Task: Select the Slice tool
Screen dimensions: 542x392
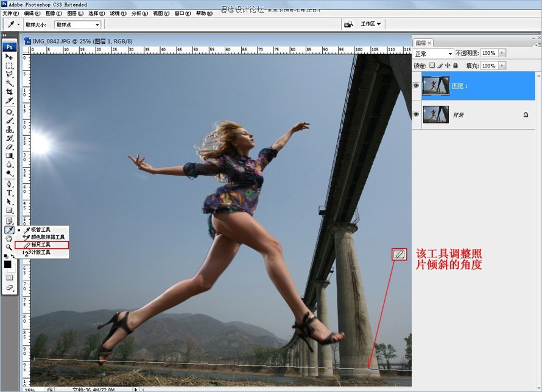Action: (x=9, y=100)
